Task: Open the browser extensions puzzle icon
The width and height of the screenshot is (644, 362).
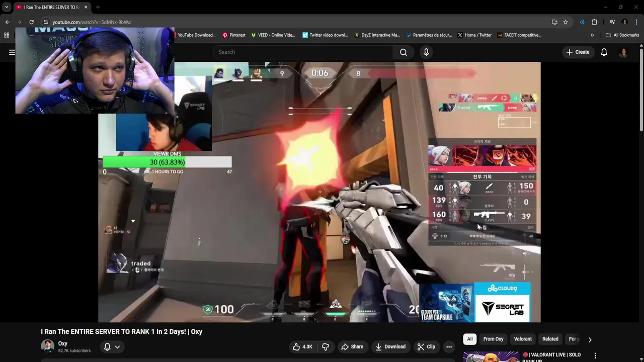Action: click(x=594, y=22)
